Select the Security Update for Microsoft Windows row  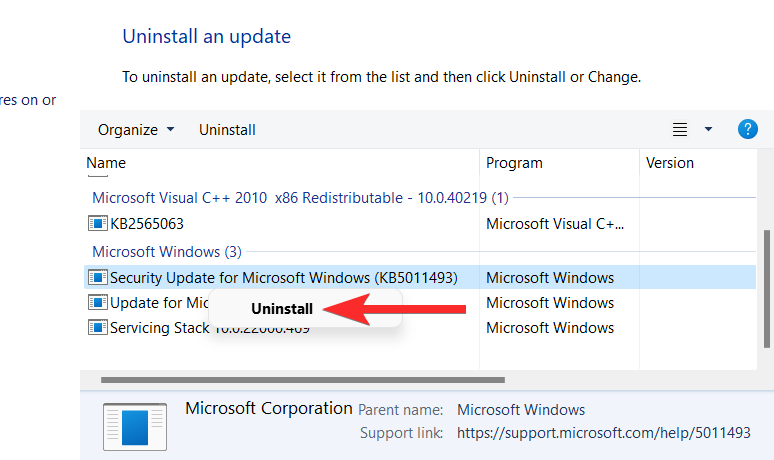point(420,277)
